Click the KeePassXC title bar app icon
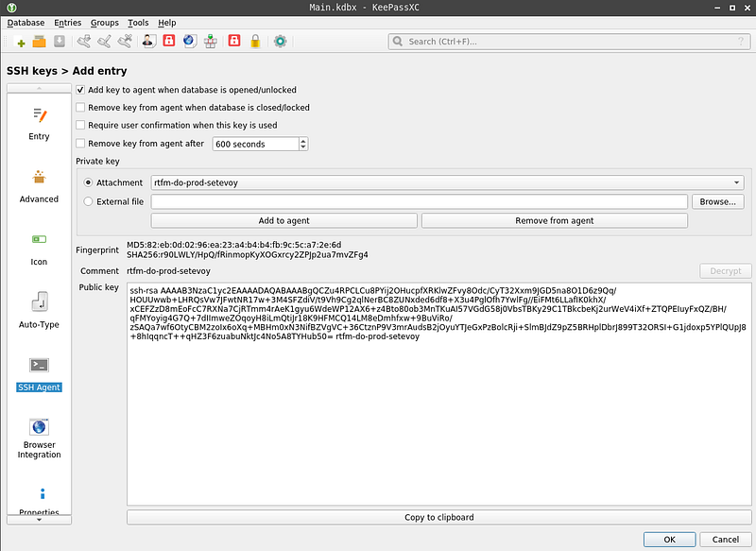Image resolution: width=756 pixels, height=551 pixels. tap(11, 8)
